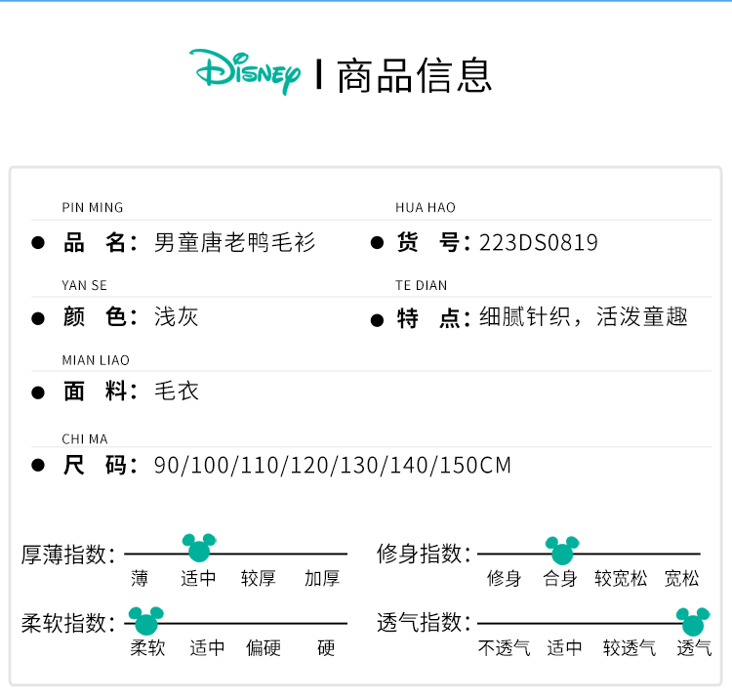
Task: Click 适中 under the breathability scale
Action: pos(564,648)
